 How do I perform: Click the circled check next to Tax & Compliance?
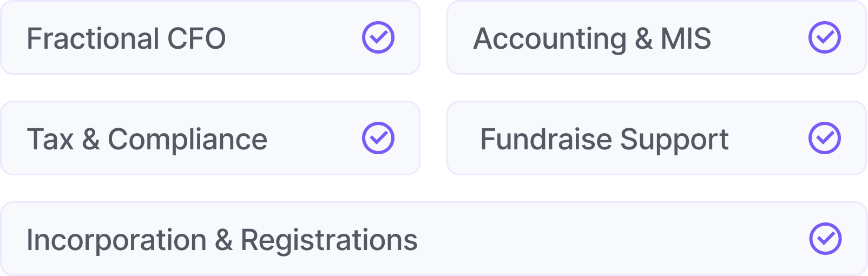pyautogui.click(x=378, y=138)
